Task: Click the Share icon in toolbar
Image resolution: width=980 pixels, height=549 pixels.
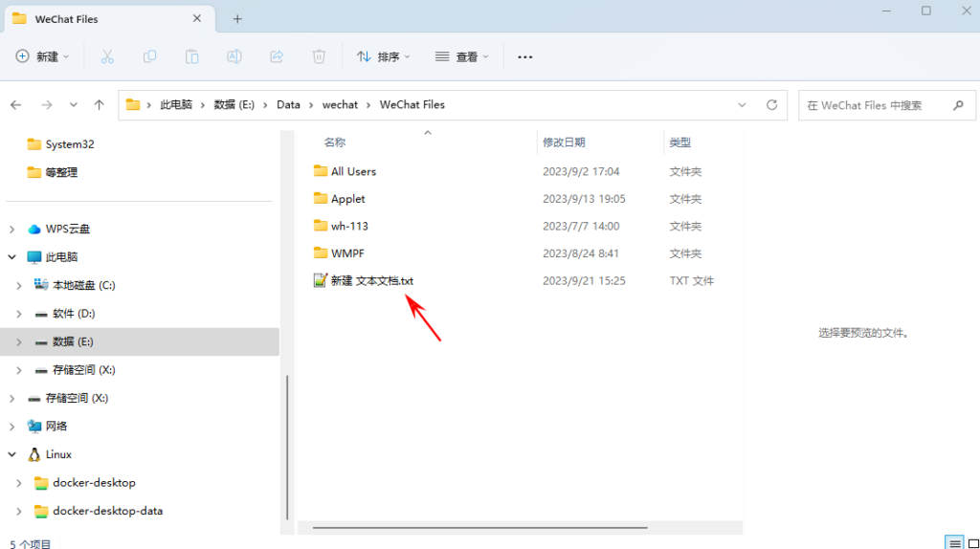Action: click(277, 56)
